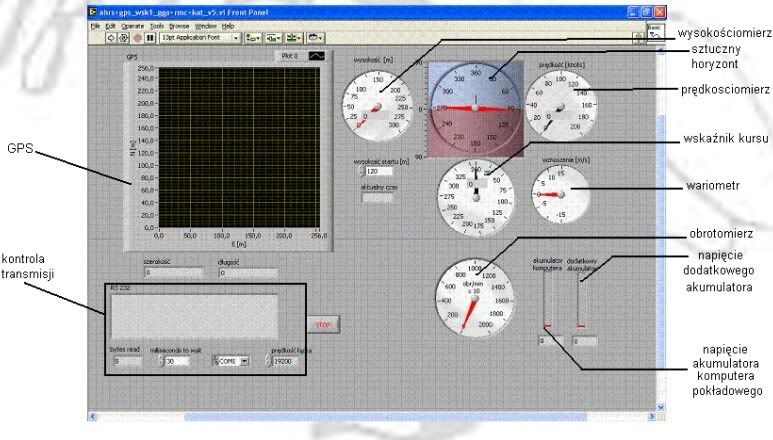Open the Operate menu

(x=132, y=25)
